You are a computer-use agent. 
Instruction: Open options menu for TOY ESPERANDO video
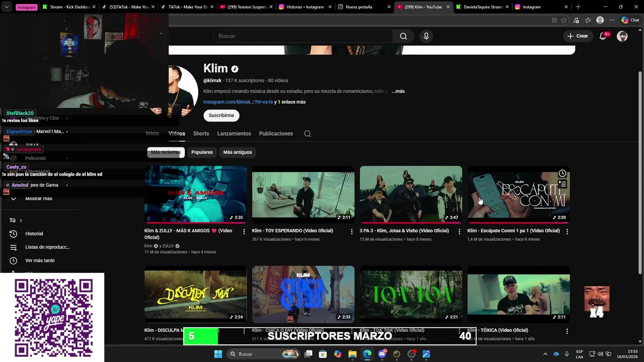point(352,231)
